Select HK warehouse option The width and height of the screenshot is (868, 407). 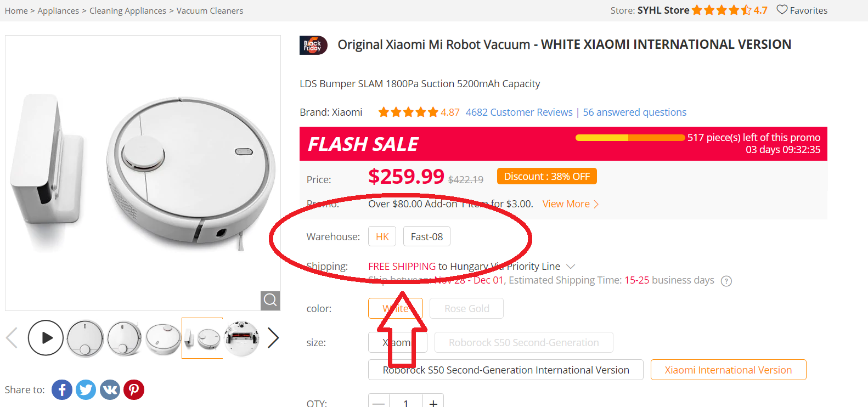(x=382, y=237)
